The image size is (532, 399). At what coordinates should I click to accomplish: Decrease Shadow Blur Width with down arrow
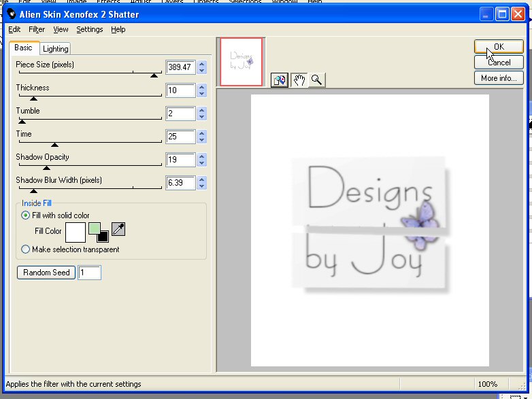click(202, 186)
